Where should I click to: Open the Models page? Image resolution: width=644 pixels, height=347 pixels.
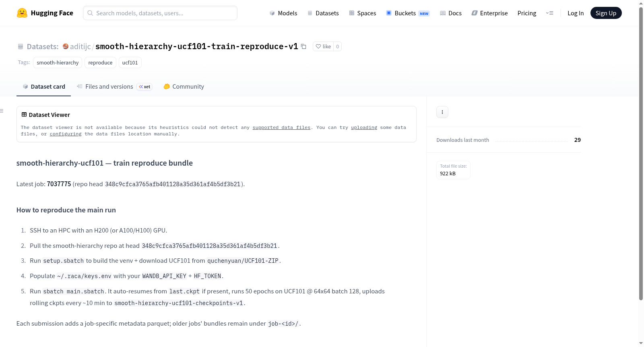click(283, 13)
